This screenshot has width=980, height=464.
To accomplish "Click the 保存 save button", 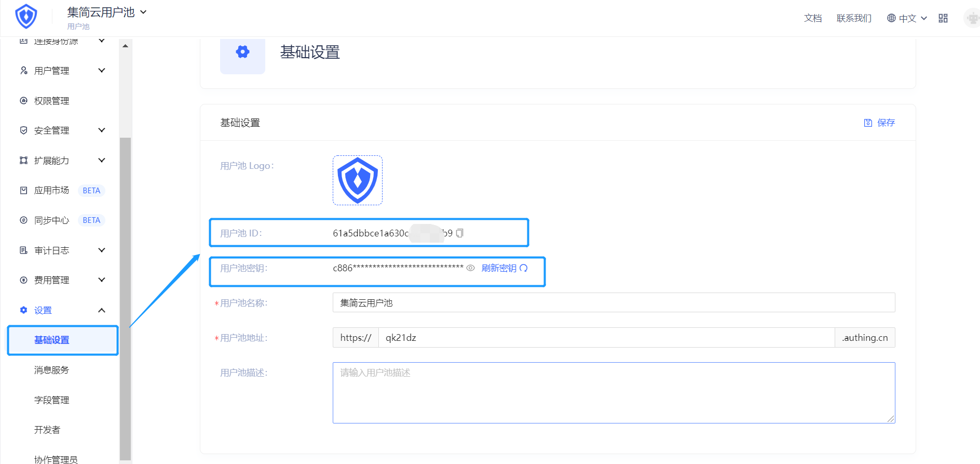I will 879,123.
